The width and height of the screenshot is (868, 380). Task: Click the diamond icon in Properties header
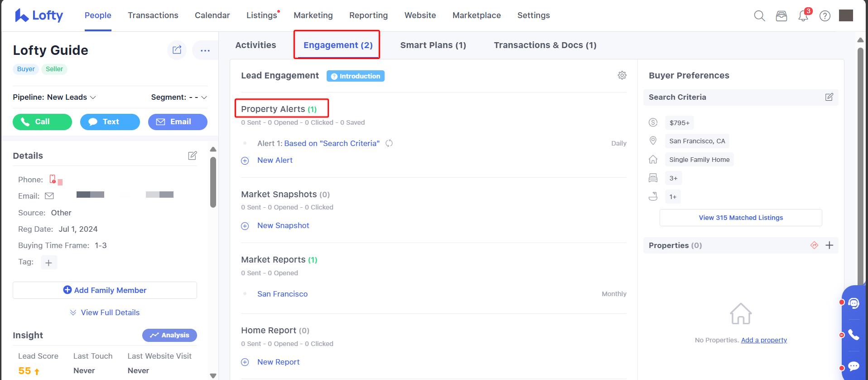[814, 245]
